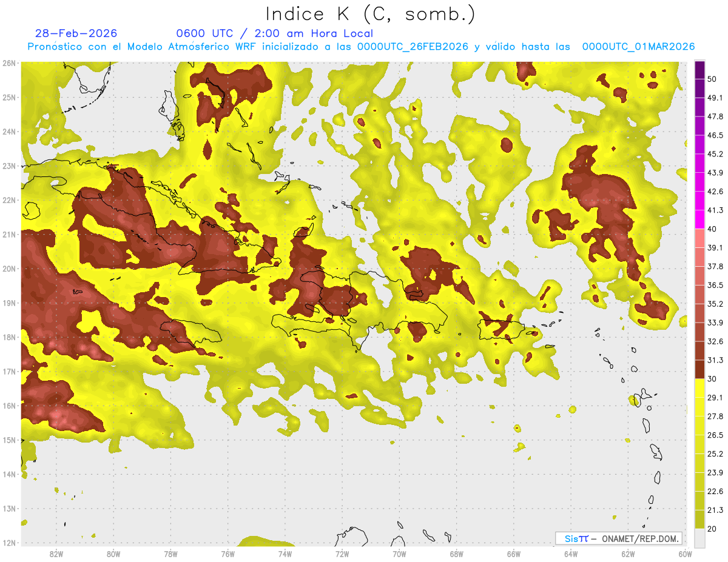This screenshot has width=728, height=562.
Task: Click the colorbar value 33.9
Action: point(715,323)
